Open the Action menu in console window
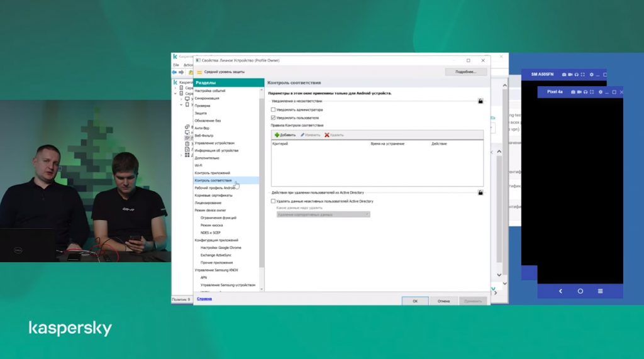644x359 pixels. (187, 65)
